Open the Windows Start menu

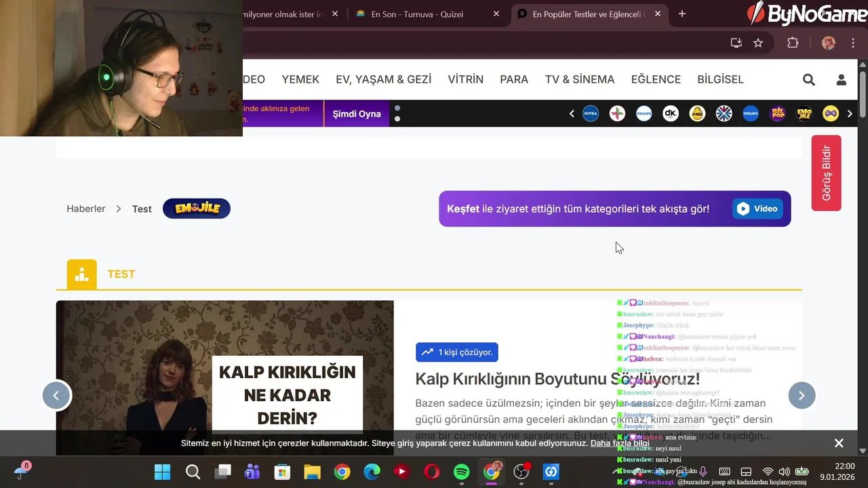(163, 472)
